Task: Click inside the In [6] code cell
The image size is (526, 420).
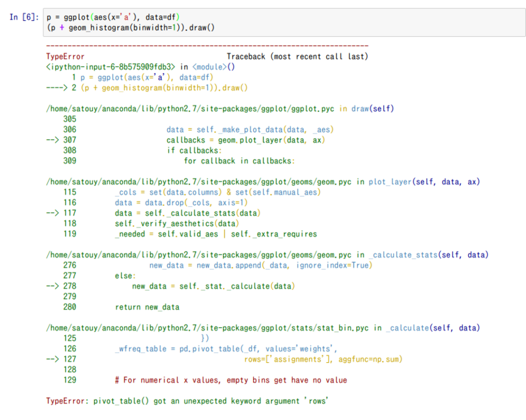Action: point(284,22)
